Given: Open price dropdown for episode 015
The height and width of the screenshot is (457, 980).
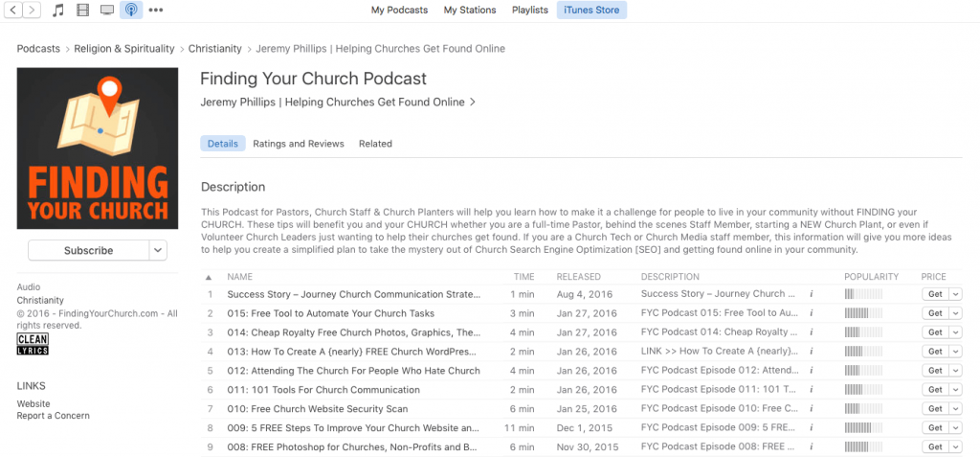Looking at the screenshot, I should [x=956, y=313].
